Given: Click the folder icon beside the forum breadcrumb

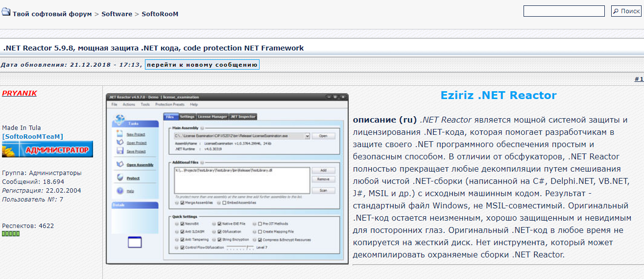Looking at the screenshot, I should [x=5, y=12].
